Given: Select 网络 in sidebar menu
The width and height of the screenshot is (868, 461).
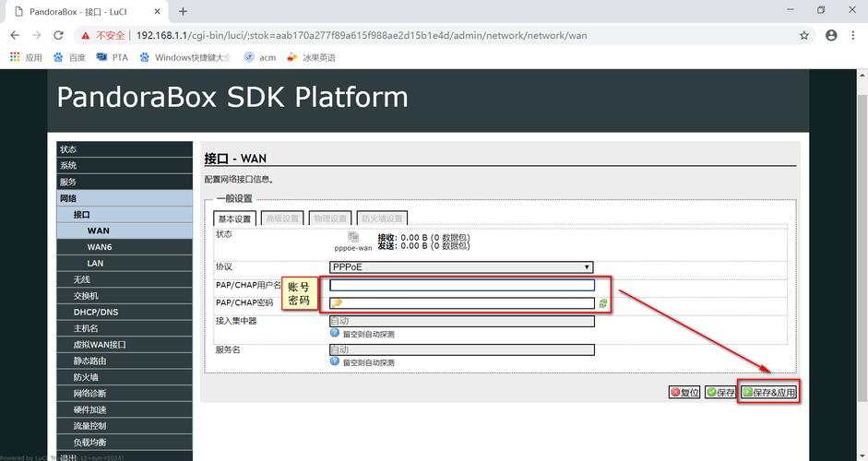Looking at the screenshot, I should 125,198.
